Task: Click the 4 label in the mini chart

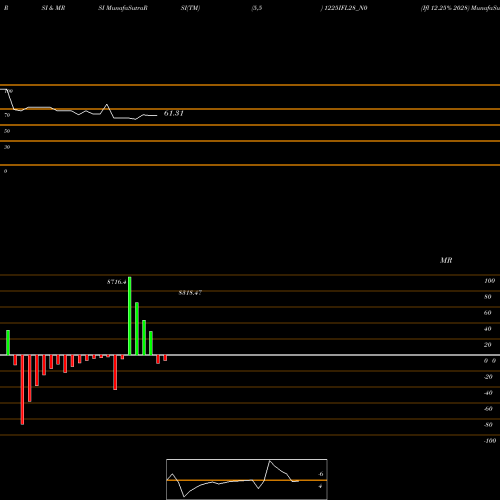Action: click(x=320, y=486)
